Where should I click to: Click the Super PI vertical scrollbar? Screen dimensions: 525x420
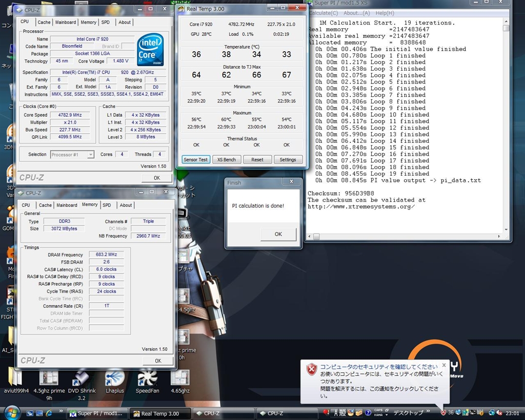pos(506,128)
